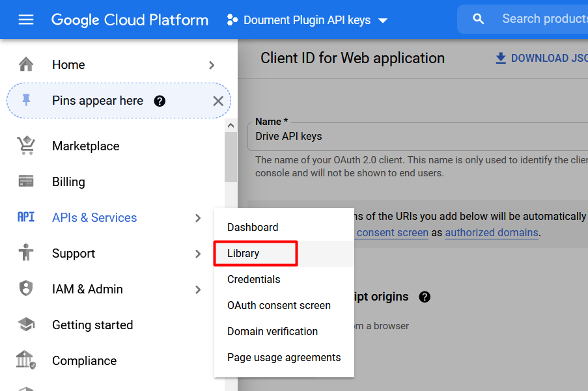Open Getting started from the sidebar
Image resolution: width=588 pixels, height=391 pixels.
(92, 325)
